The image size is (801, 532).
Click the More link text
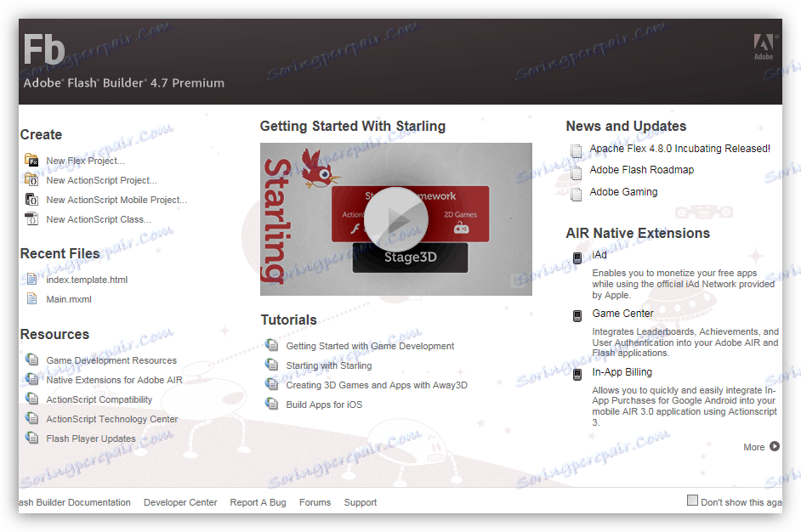pos(754,447)
